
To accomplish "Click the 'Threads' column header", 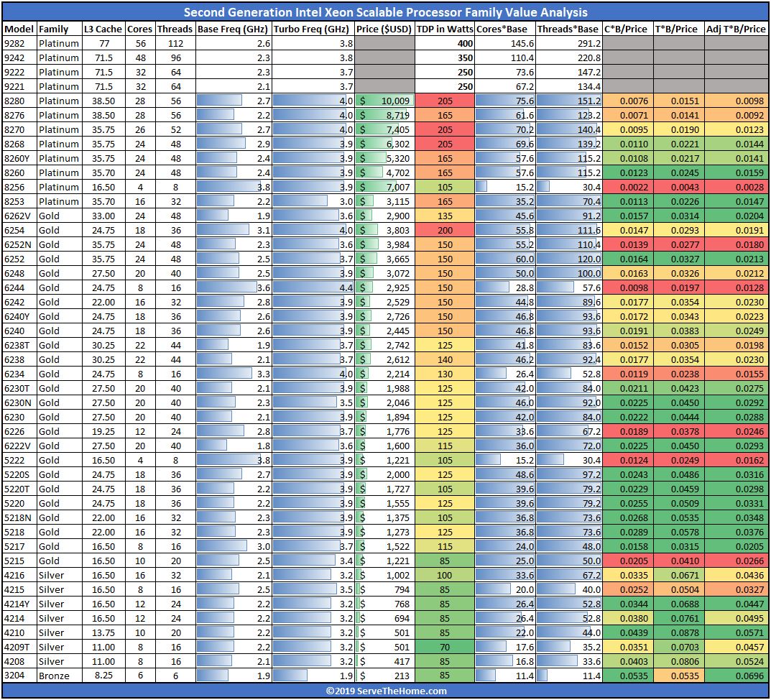I will point(175,29).
